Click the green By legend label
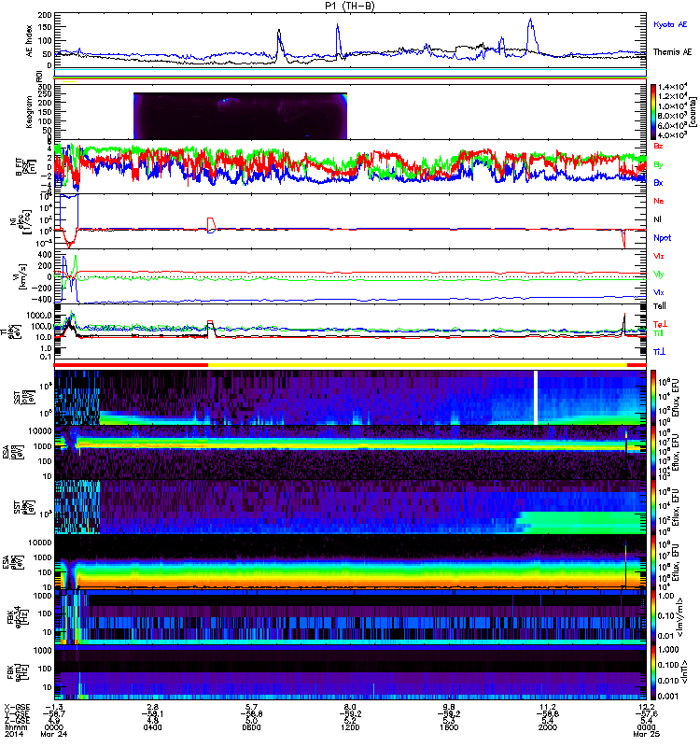 coord(658,164)
